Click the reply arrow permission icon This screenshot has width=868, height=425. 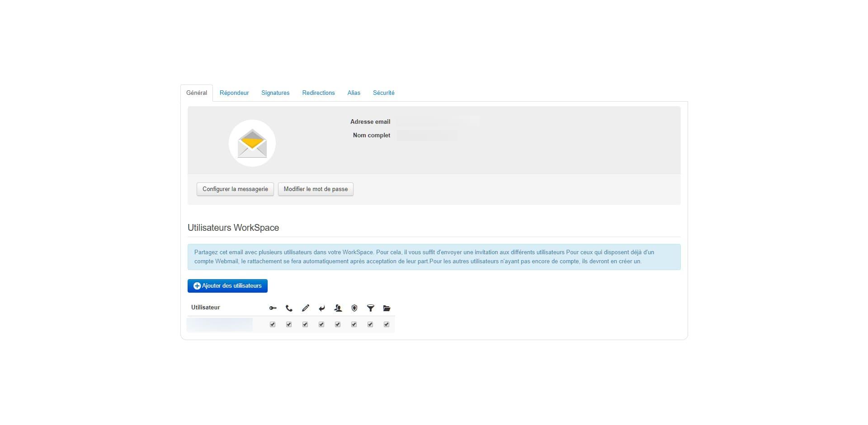[x=321, y=308]
